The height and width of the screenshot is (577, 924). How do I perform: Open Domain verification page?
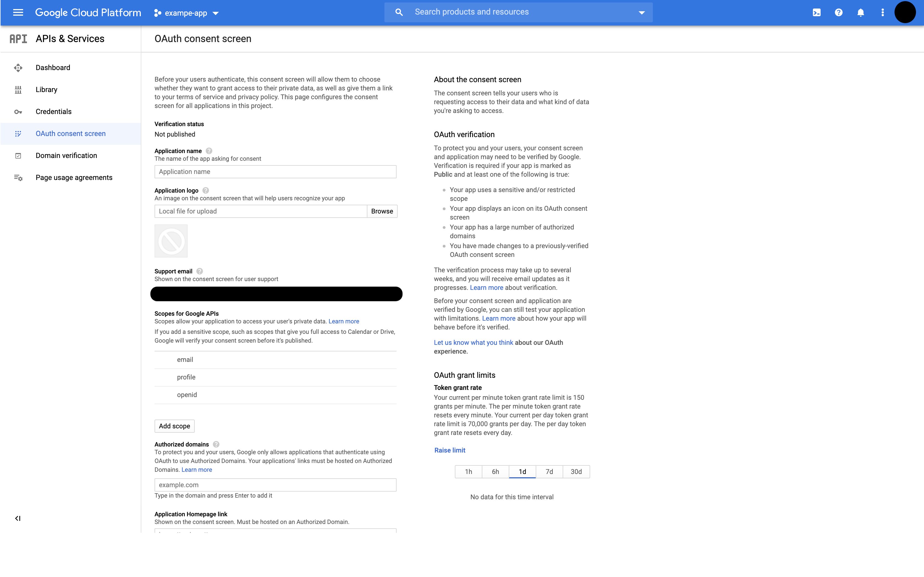pos(66,155)
